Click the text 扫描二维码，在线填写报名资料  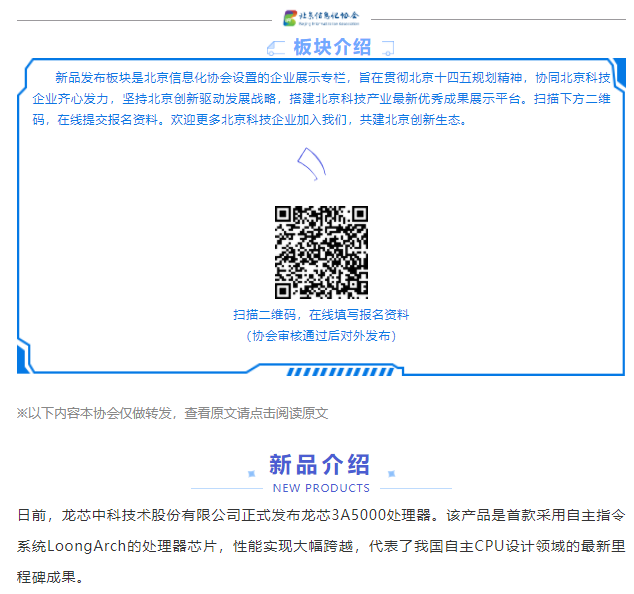[x=321, y=315]
